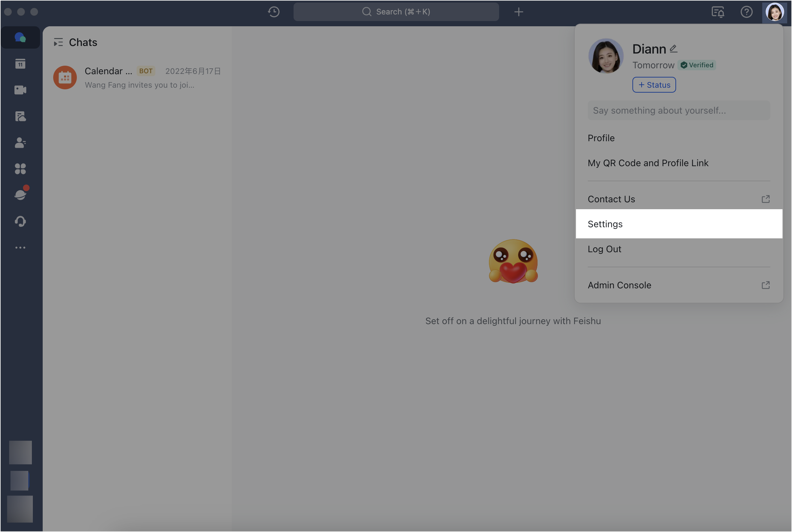Click the plus icon beside search
Screen dimensions: 792x532
518,12
